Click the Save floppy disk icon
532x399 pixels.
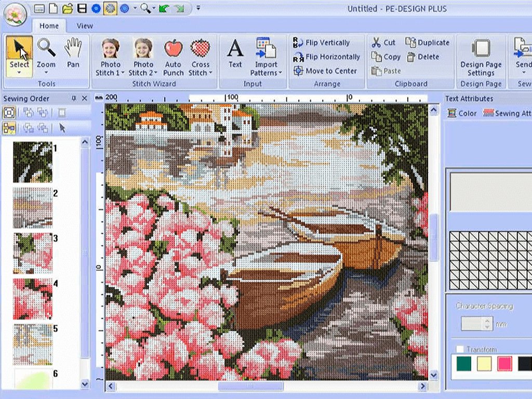click(82, 8)
